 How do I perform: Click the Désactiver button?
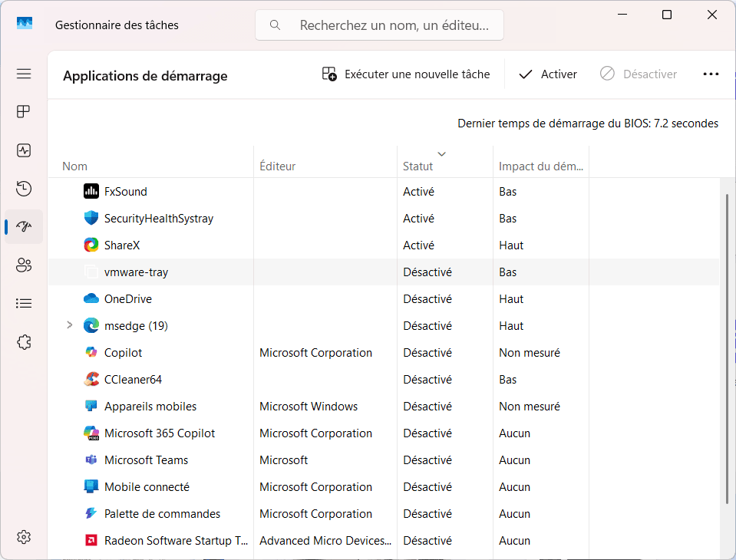639,74
